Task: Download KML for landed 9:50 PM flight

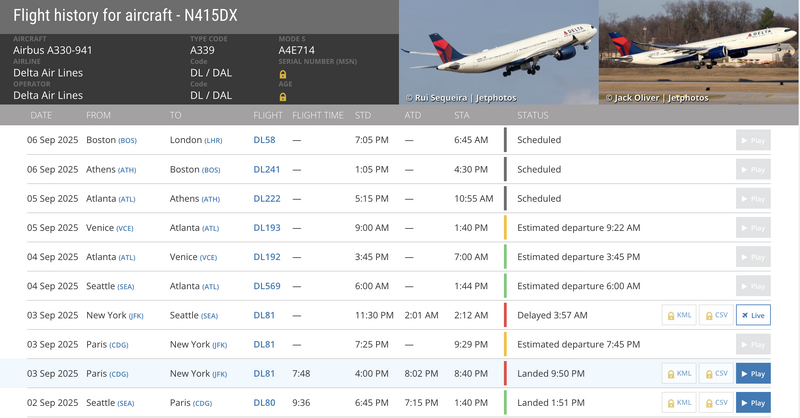Action: (x=679, y=374)
